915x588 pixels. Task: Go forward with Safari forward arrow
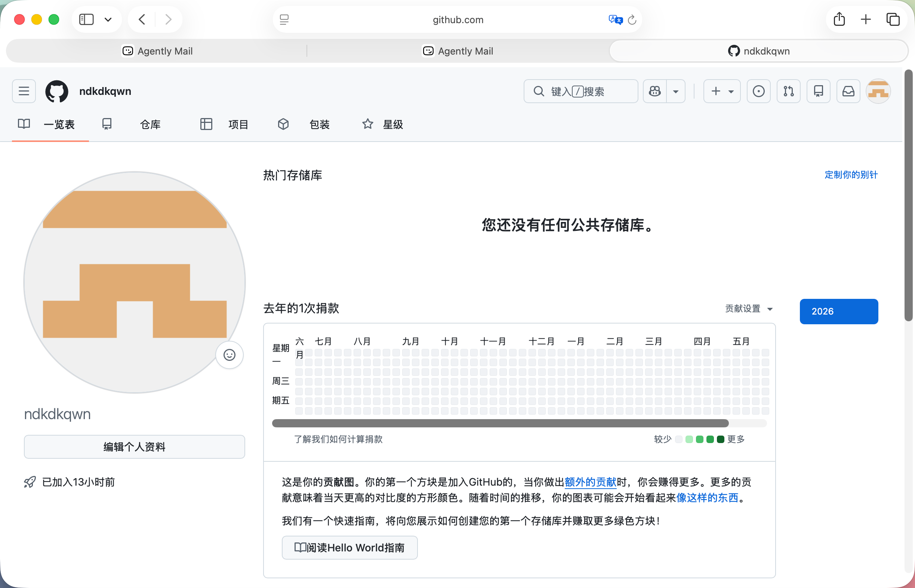point(168,19)
